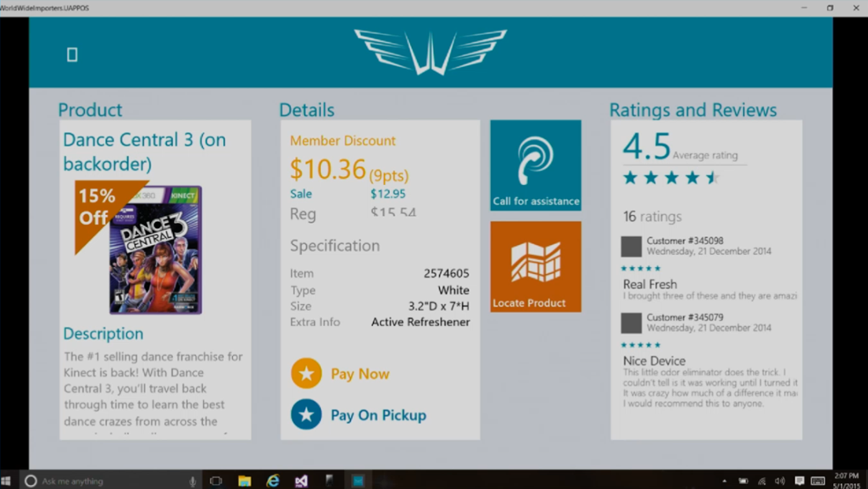The height and width of the screenshot is (489, 868).
Task: Click the Call for assistance tile
Action: (536, 165)
